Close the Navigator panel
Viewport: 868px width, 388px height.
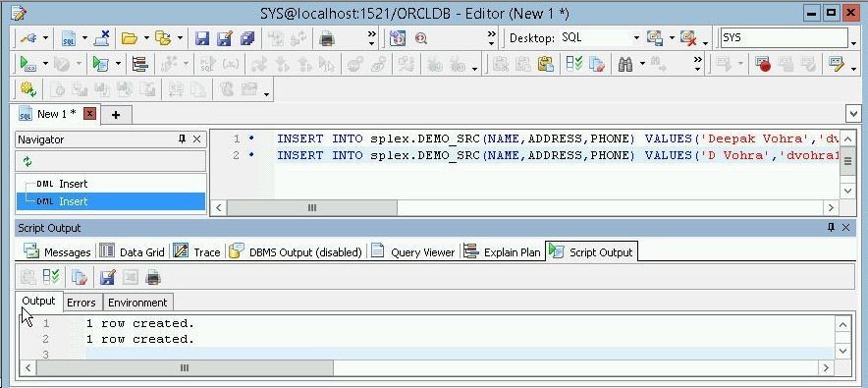tap(196, 139)
